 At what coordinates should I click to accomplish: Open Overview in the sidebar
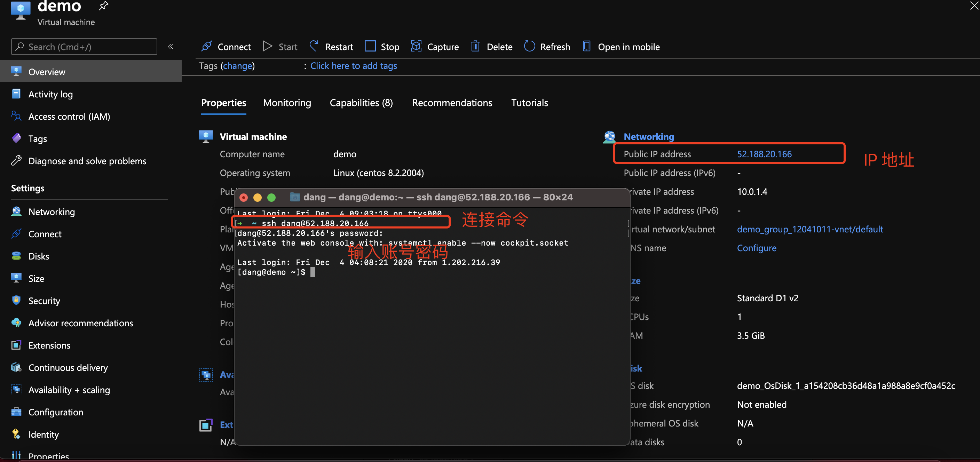[90, 71]
